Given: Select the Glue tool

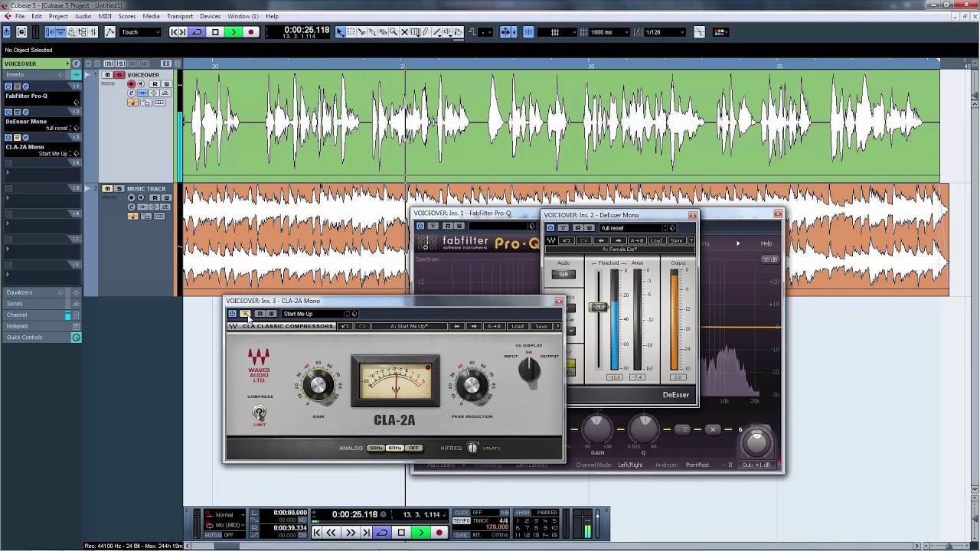Looking at the screenshot, I should 372,32.
